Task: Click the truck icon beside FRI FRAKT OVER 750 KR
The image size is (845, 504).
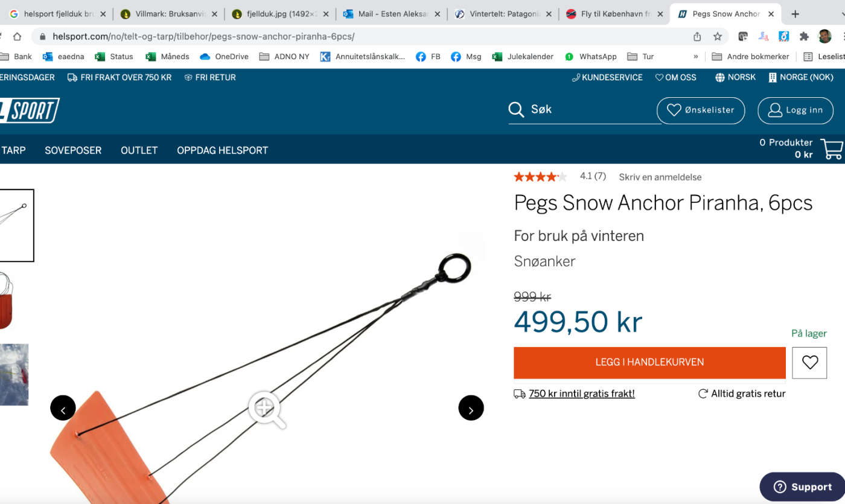Action: (72, 77)
